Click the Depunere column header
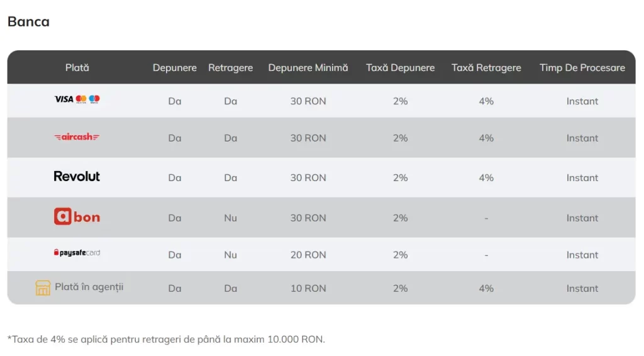Screen dimensions: 644x356 click(x=175, y=68)
